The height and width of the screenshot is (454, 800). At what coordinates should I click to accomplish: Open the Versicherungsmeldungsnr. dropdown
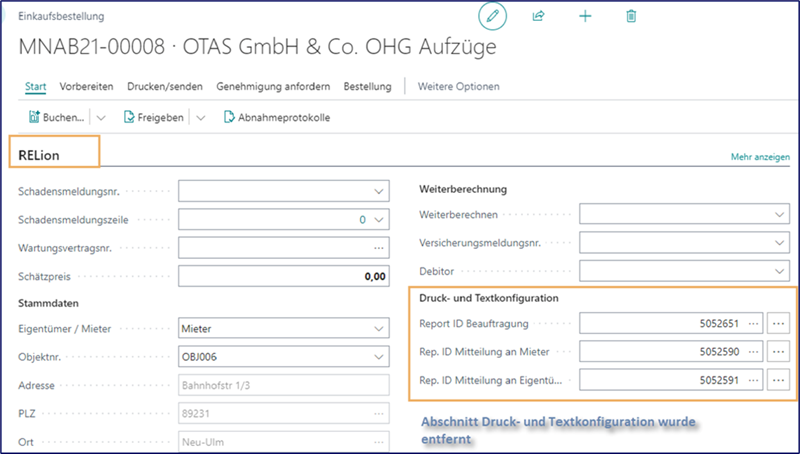coord(780,243)
